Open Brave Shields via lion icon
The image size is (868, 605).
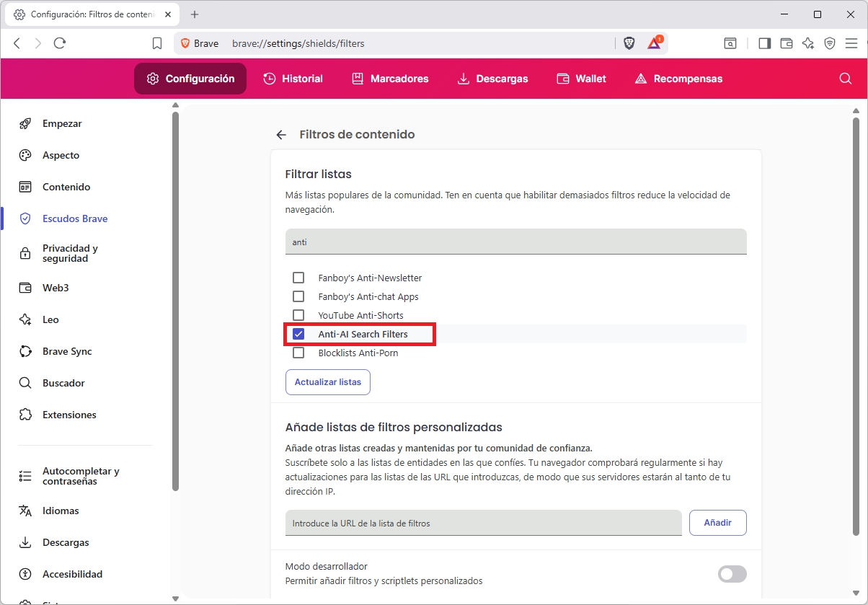tap(629, 43)
